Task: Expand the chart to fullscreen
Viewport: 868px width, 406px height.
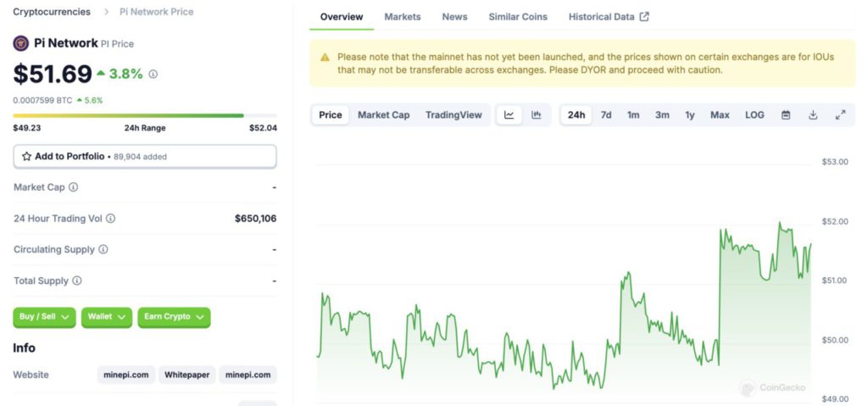Action: coord(840,115)
